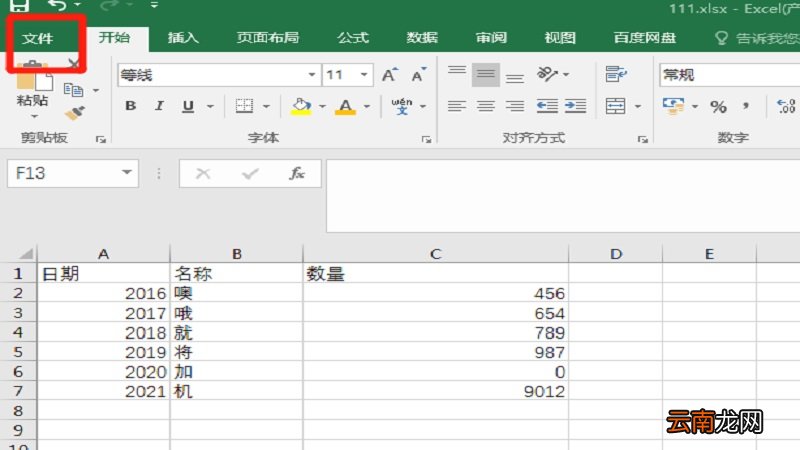Open font settings dialog launcher
800x450 pixels.
click(427, 139)
